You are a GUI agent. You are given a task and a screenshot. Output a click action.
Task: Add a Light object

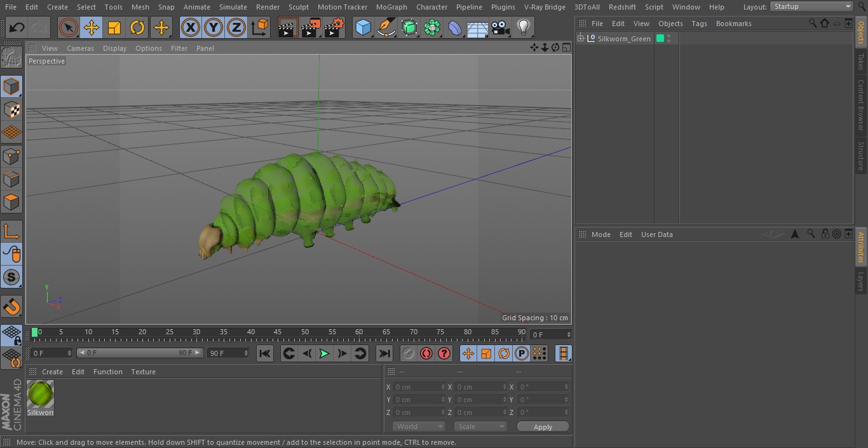[524, 27]
